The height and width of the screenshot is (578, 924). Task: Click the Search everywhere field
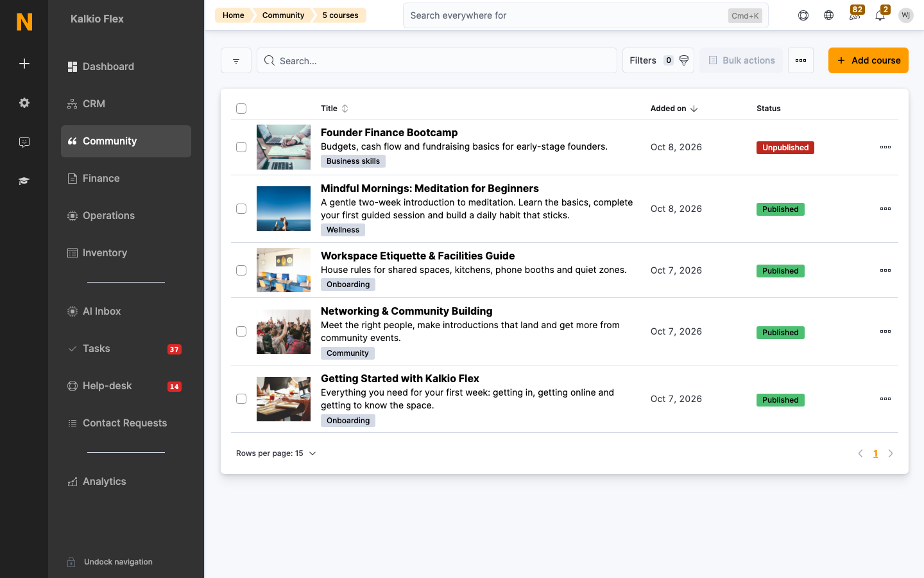585,15
